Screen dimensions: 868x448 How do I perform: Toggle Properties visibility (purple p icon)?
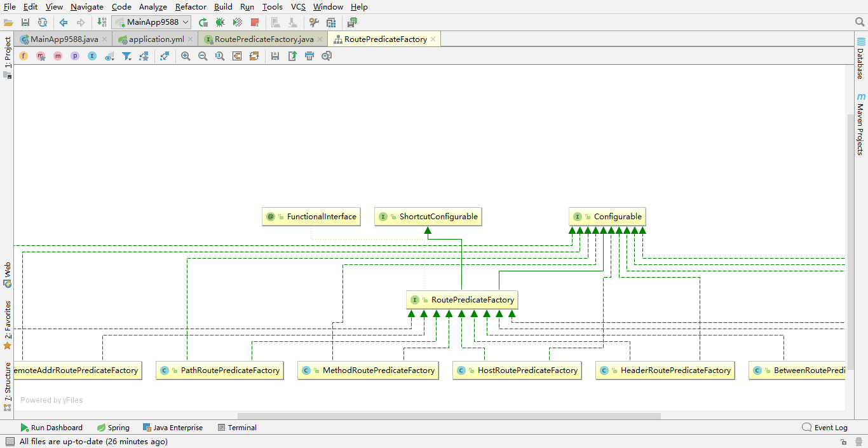pos(75,56)
